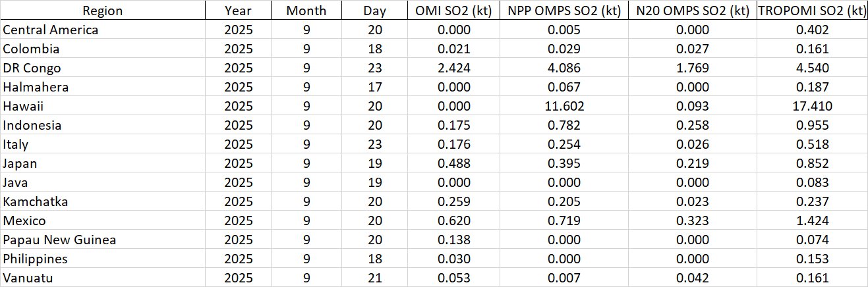
Task: Click the DR Congo region cell
Action: pos(32,68)
